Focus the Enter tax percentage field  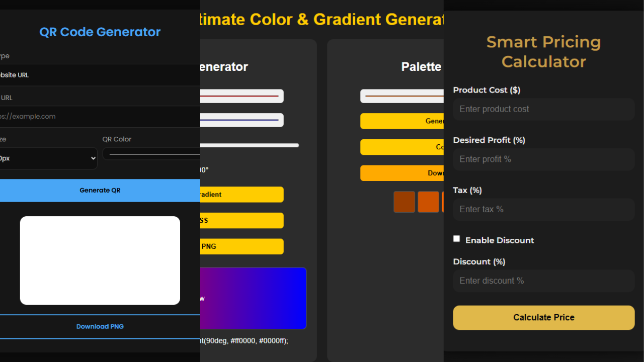pos(543,209)
